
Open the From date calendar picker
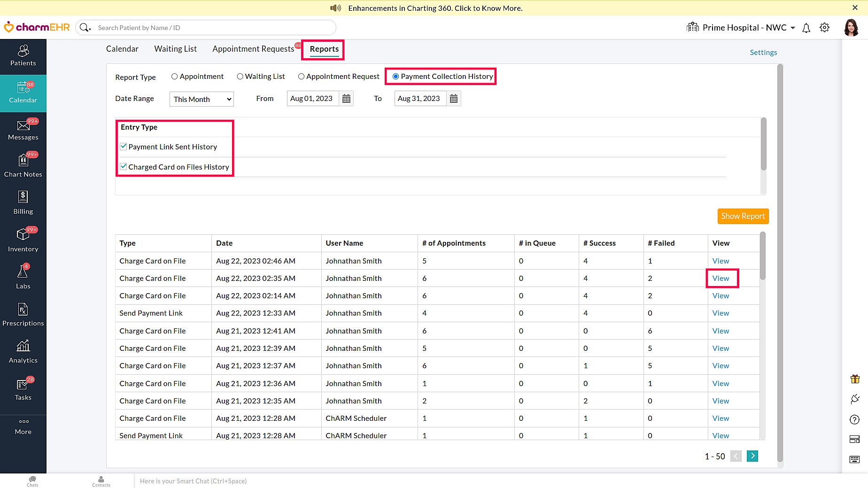tap(346, 98)
